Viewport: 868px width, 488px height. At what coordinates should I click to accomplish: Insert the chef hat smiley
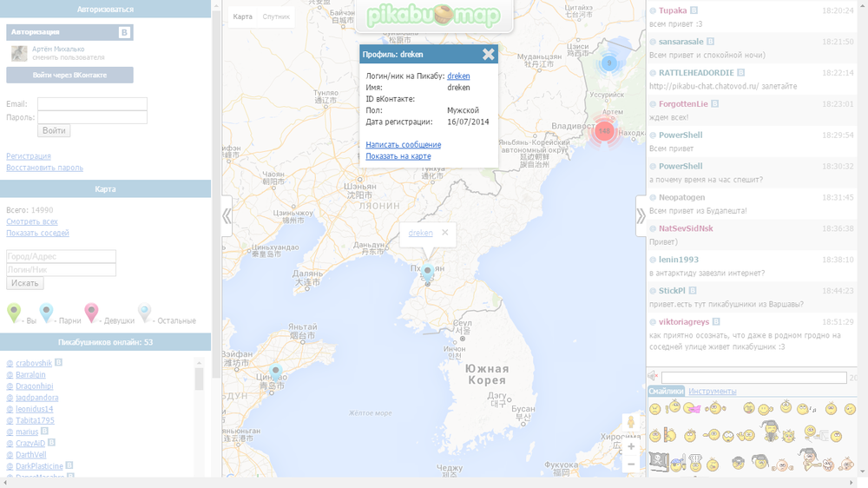tap(695, 463)
